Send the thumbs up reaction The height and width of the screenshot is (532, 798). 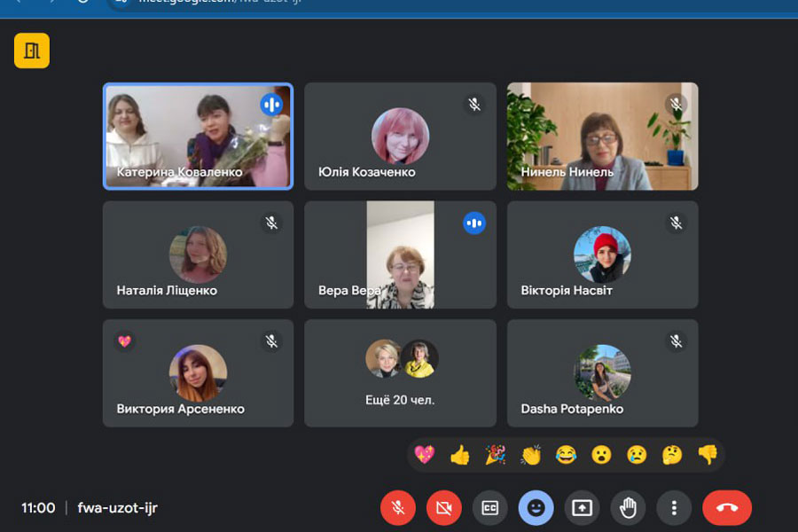tap(460, 454)
